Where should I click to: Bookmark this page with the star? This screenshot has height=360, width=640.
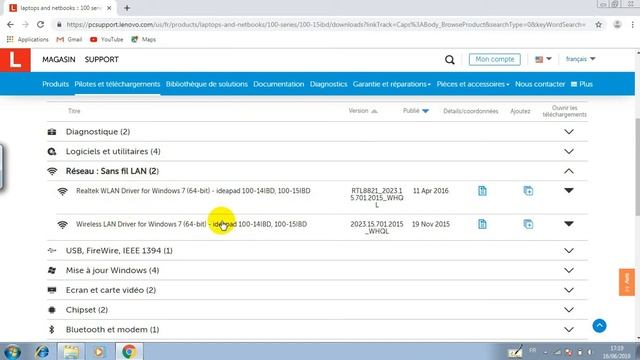click(598, 24)
